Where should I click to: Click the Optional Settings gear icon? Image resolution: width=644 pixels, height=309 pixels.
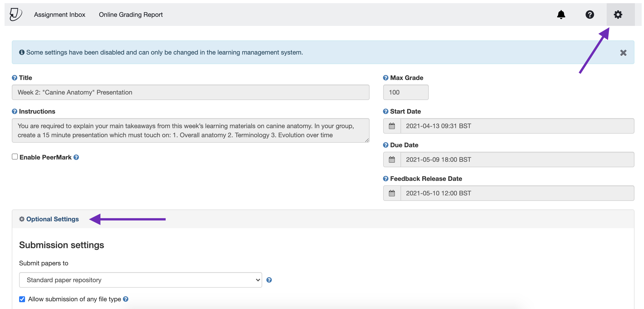pyautogui.click(x=22, y=219)
